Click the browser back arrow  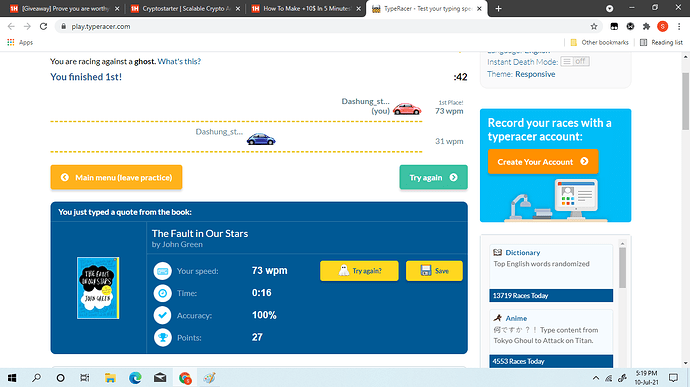pos(11,26)
